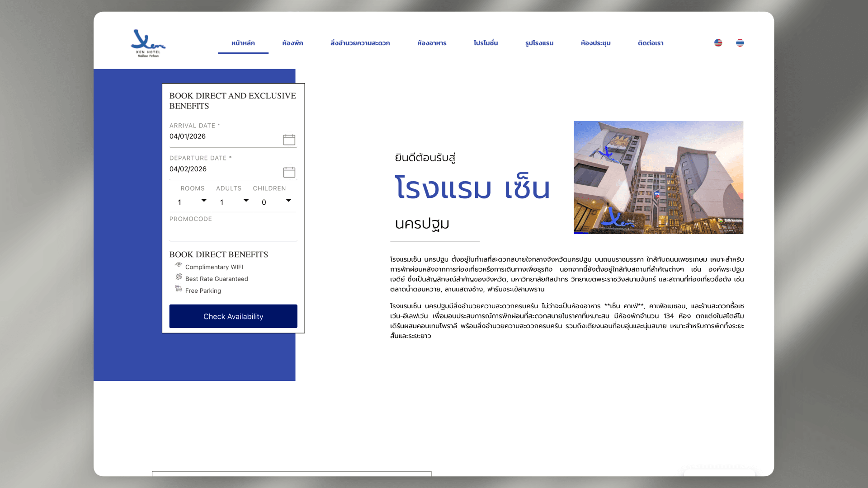Click the hotel exterior photo
Screen dimensions: 868x488
[x=658, y=177]
